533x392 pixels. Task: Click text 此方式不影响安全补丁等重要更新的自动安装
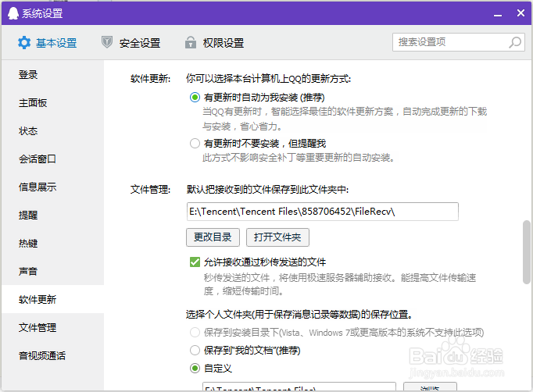[x=298, y=158]
